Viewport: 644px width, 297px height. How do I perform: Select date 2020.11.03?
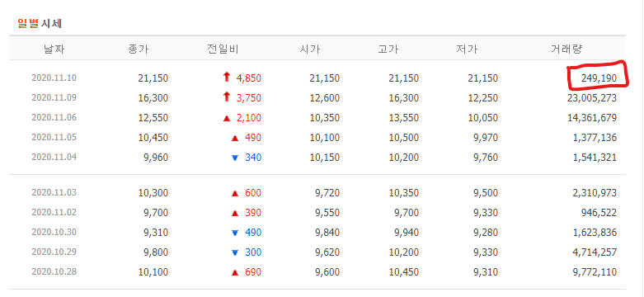point(54,193)
